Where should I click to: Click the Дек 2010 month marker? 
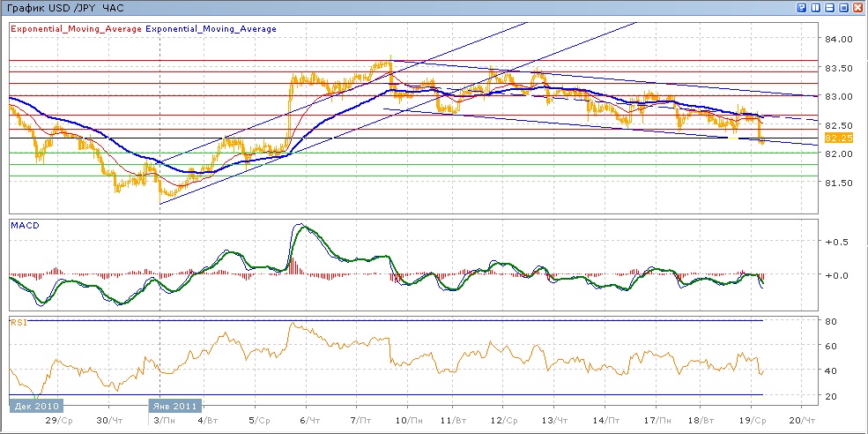pos(33,406)
